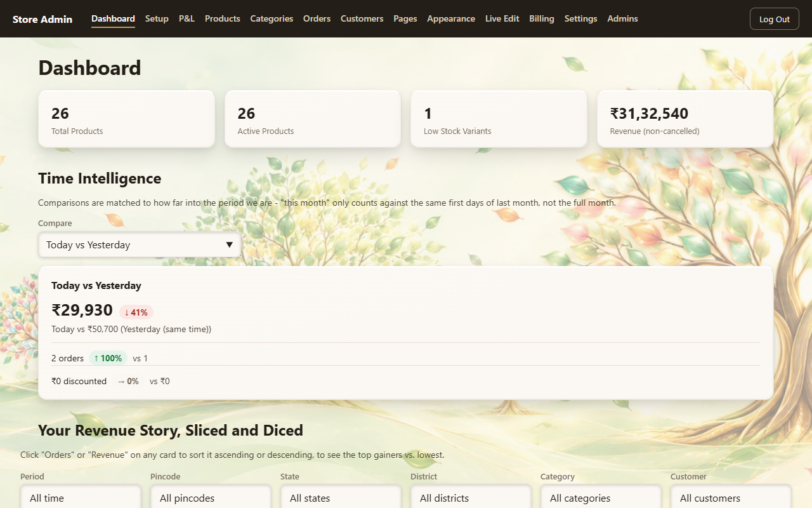Viewport: 812px width, 508px height.
Task: Open the Appearance settings page
Action: pyautogui.click(x=451, y=18)
